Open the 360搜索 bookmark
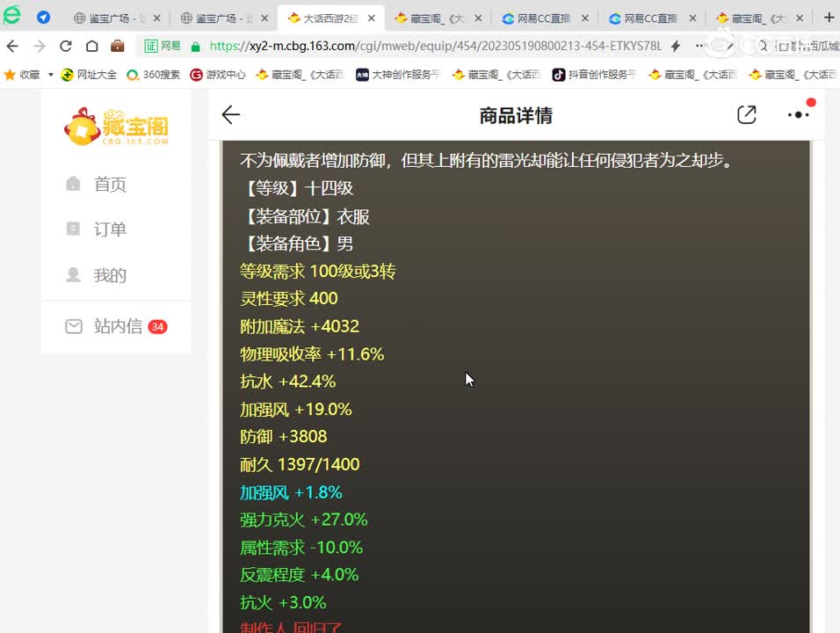840x633 pixels. click(x=154, y=75)
